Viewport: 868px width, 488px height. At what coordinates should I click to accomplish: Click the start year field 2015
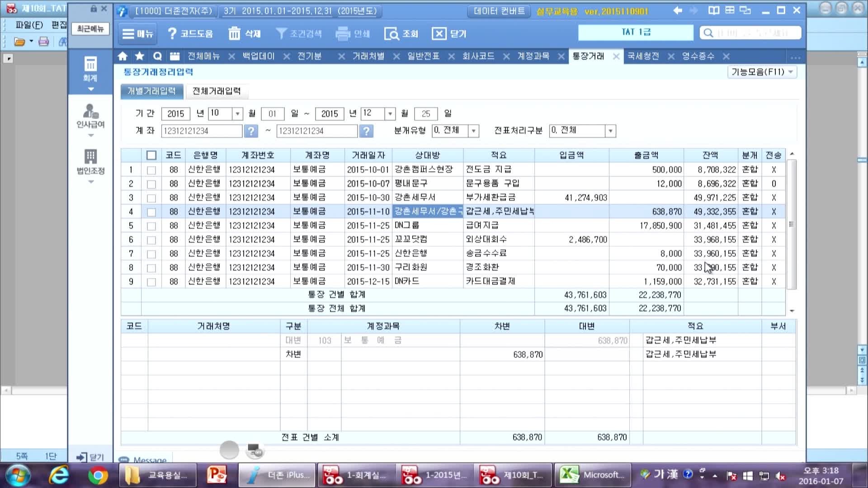pos(176,114)
